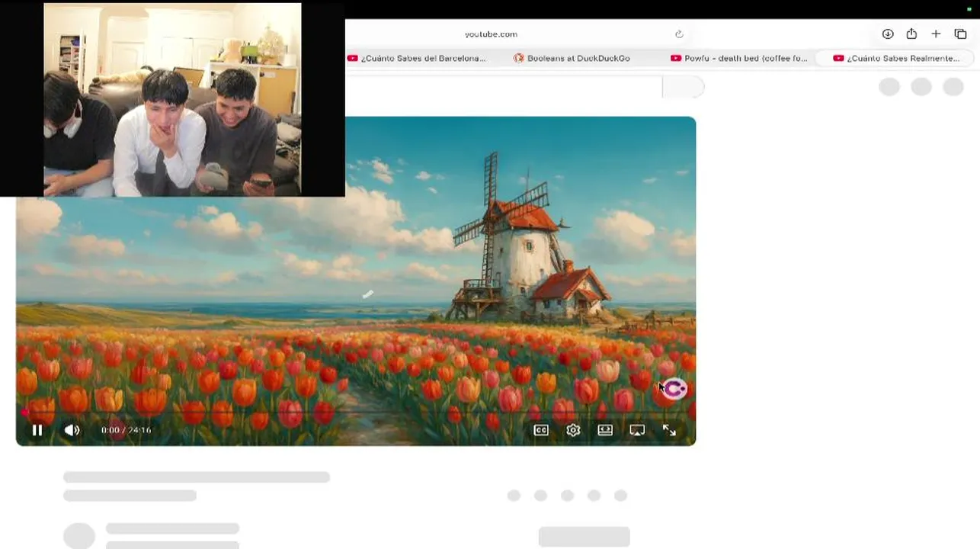Reload the page in address bar
Screen dimensions: 980x549
[679, 34]
